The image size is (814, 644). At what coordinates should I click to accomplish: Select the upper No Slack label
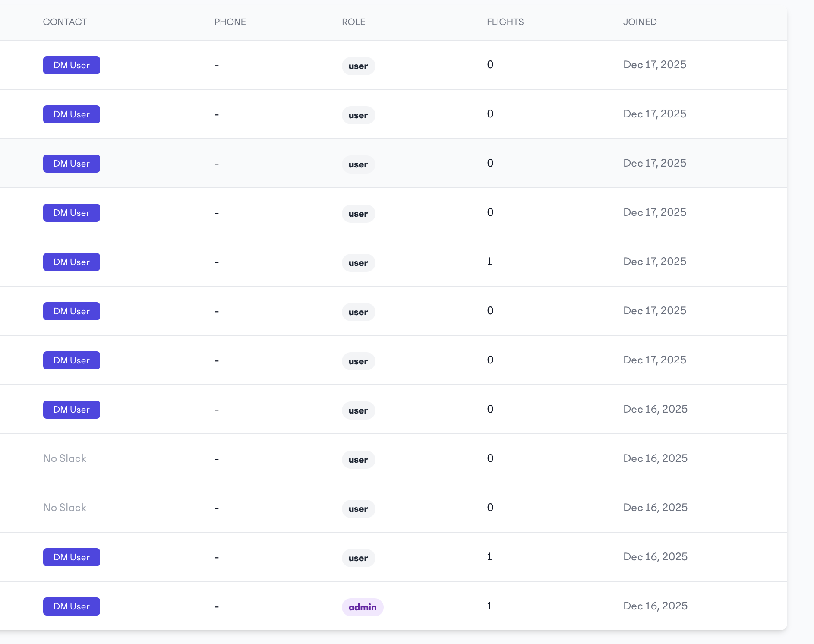pos(65,458)
